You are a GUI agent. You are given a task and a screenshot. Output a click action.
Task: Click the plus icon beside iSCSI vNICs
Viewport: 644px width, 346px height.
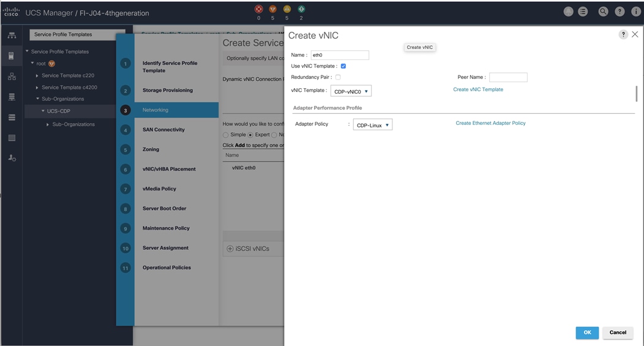point(230,249)
